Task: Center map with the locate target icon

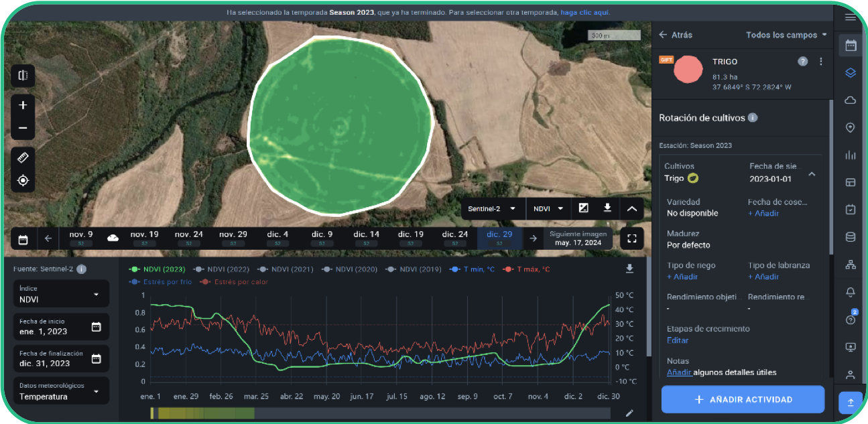Action: click(23, 180)
